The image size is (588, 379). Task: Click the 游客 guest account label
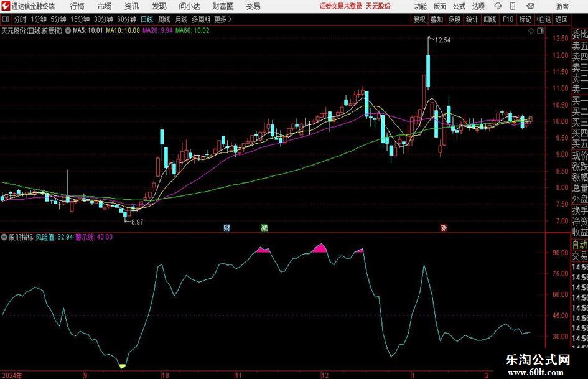pos(562,6)
